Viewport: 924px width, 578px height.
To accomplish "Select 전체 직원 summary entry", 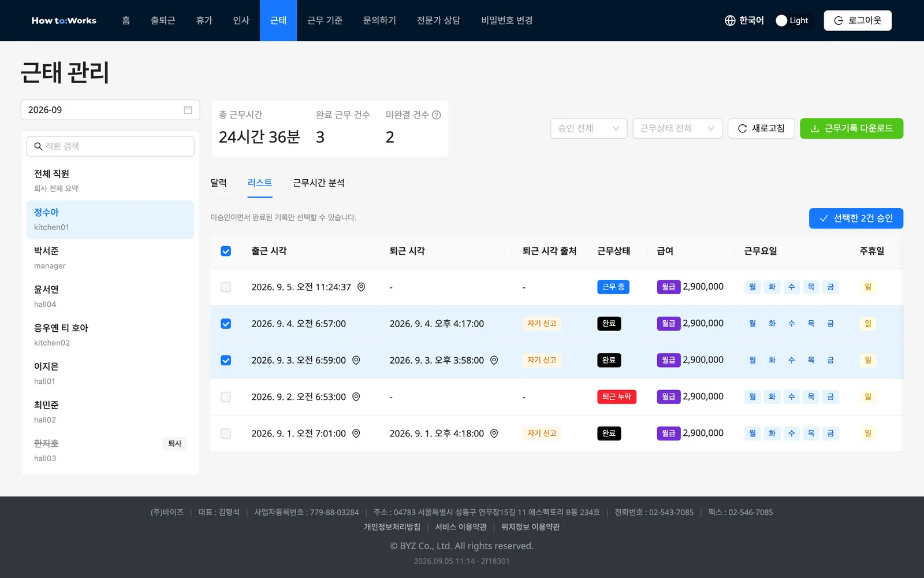I will pyautogui.click(x=110, y=180).
